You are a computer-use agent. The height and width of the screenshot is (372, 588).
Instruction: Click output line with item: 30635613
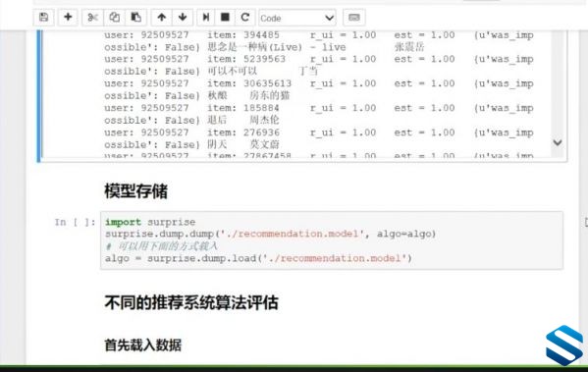[x=319, y=83]
